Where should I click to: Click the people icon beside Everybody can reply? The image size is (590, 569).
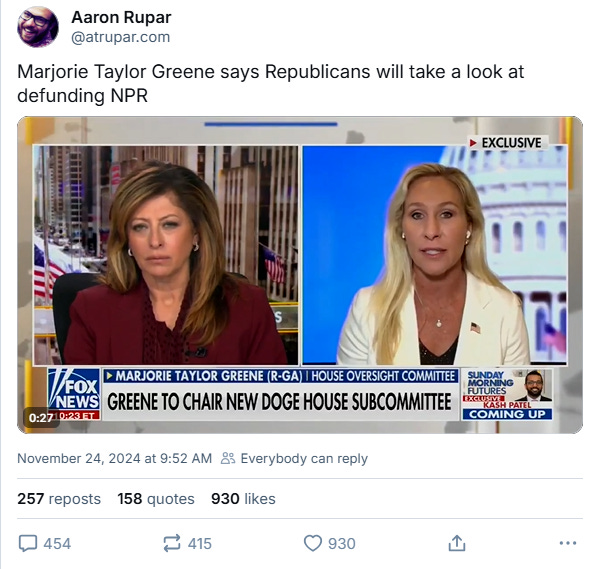(x=228, y=458)
